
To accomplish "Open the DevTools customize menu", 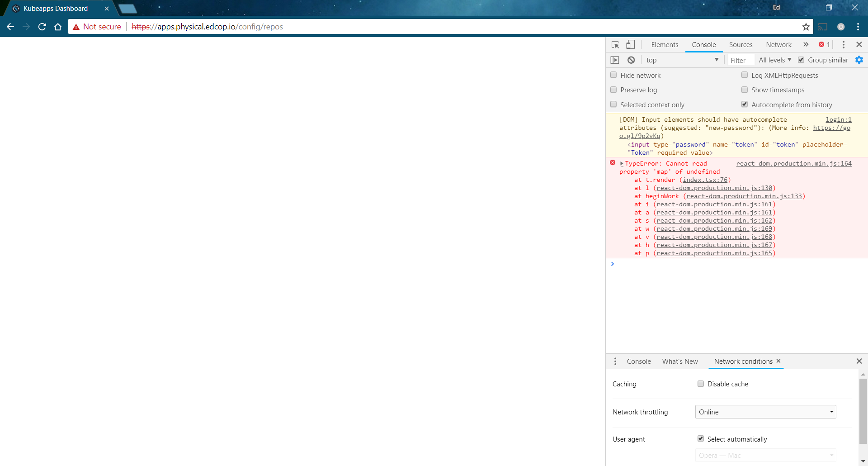I will coord(843,44).
